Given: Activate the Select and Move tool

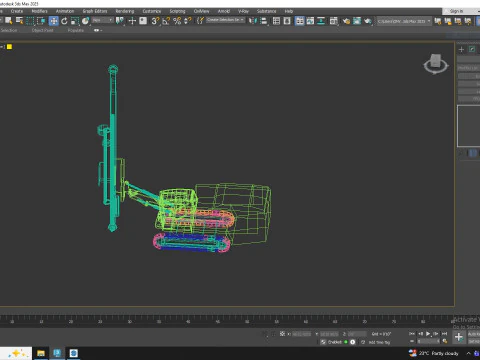Looking at the screenshot, I should (53, 21).
